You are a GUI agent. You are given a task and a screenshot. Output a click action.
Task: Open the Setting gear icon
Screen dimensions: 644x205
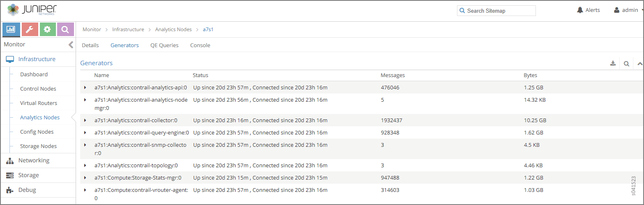tap(48, 30)
